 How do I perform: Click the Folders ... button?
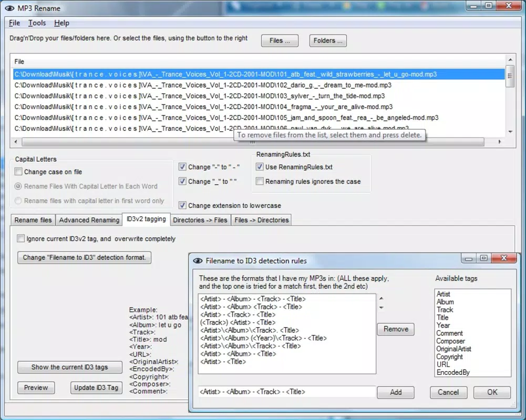click(x=328, y=40)
